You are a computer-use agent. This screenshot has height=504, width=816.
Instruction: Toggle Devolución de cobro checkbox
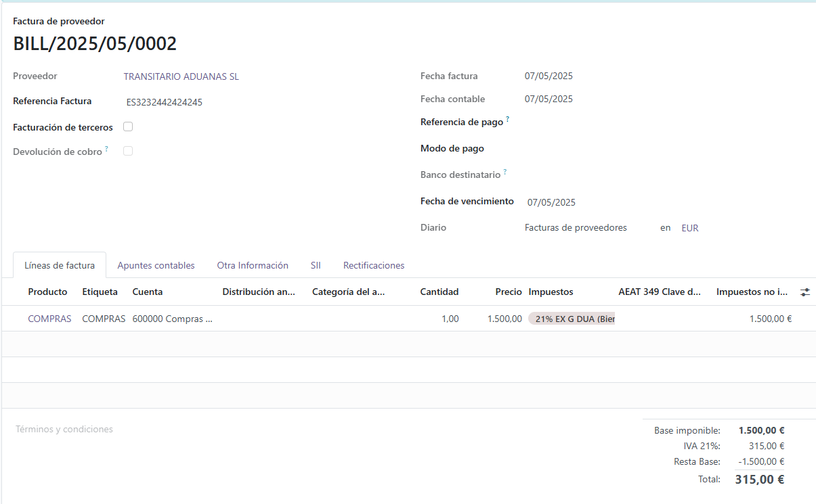coord(128,151)
